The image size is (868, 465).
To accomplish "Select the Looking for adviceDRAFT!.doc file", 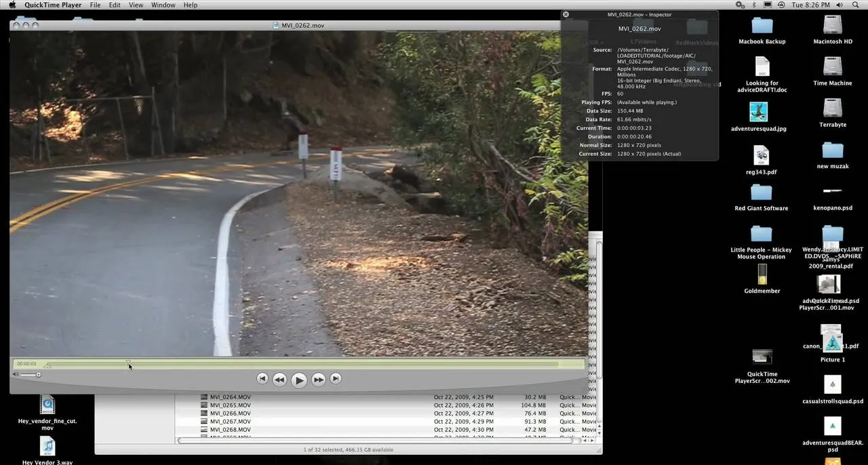I will click(762, 66).
